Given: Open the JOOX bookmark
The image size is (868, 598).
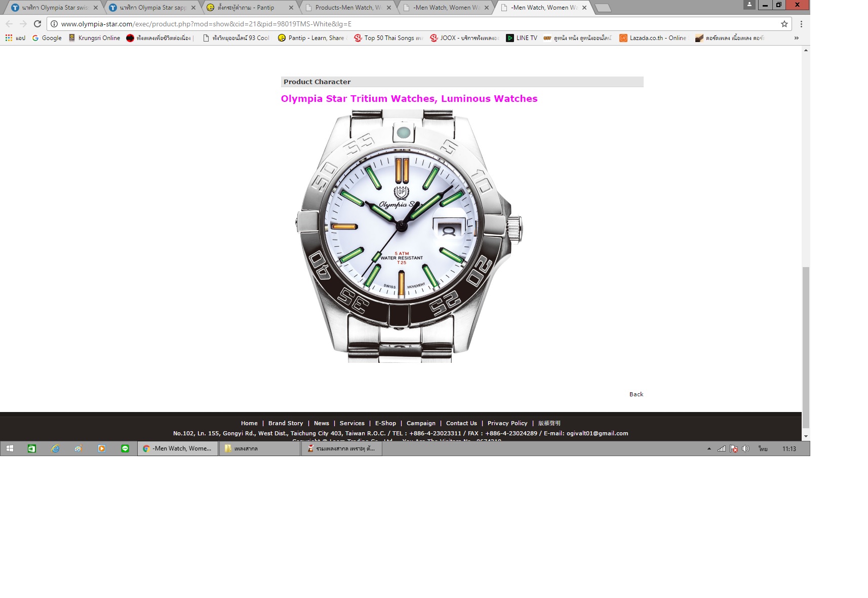Looking at the screenshot, I should (x=464, y=38).
